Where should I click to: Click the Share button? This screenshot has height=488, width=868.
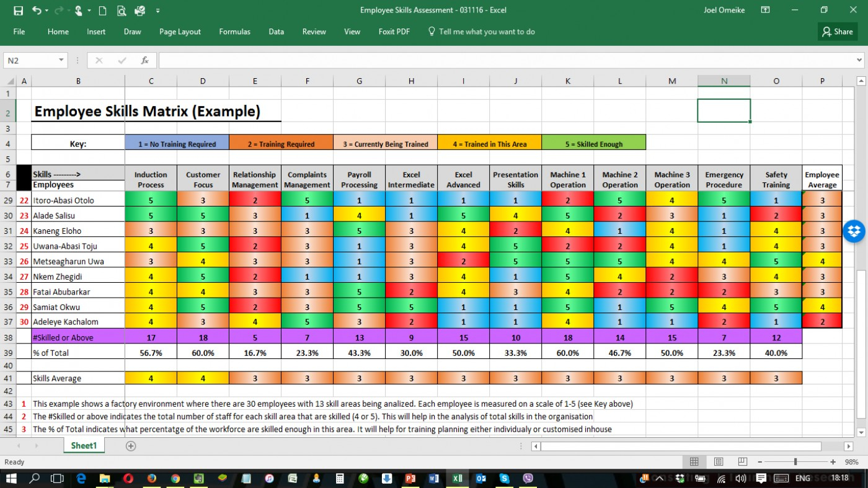point(837,32)
